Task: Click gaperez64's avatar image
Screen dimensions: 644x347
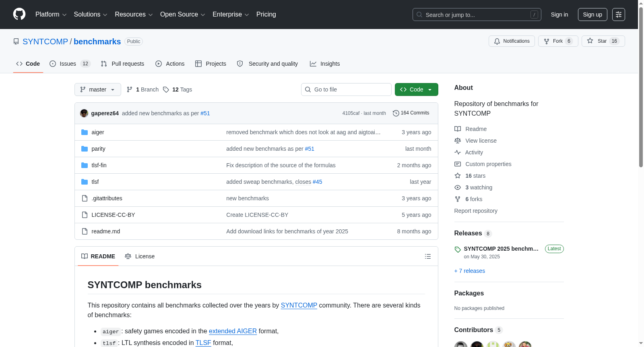Action: tap(84, 113)
